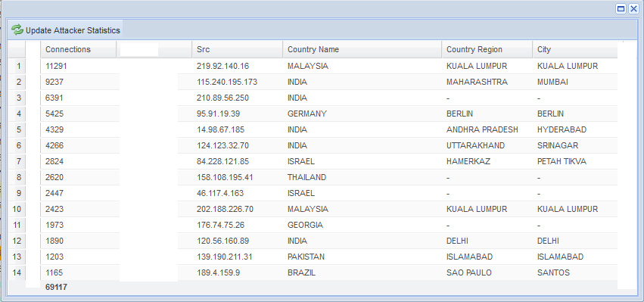The image size is (644, 302).
Task: Sort by Country Name column header
Action: click(362, 49)
